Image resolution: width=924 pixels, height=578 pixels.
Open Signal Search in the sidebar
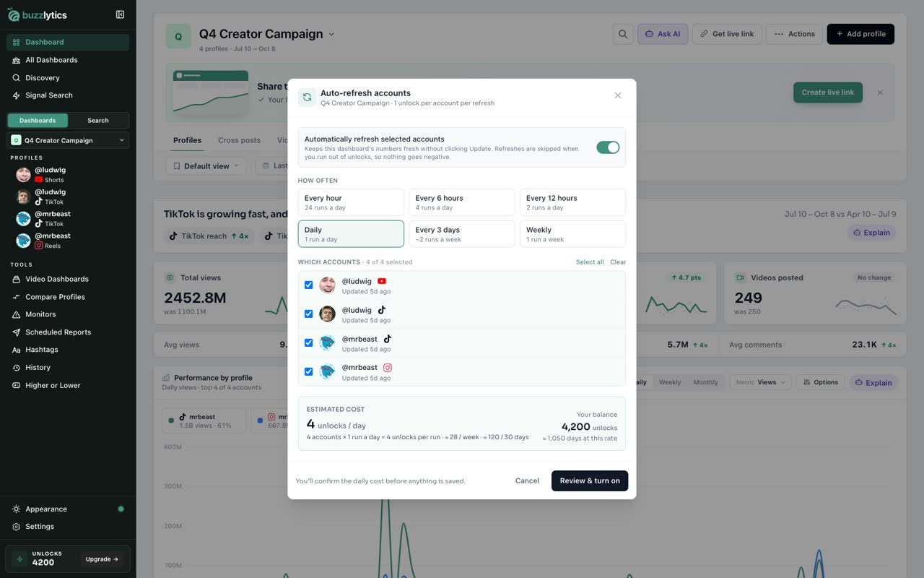coord(68,95)
